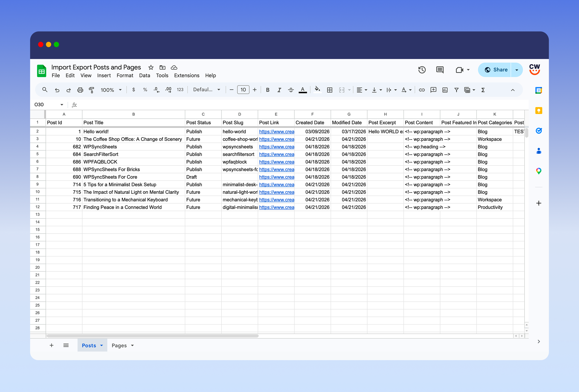The width and height of the screenshot is (579, 392).
Task: Add a new sheet with plus button
Action: click(52, 345)
